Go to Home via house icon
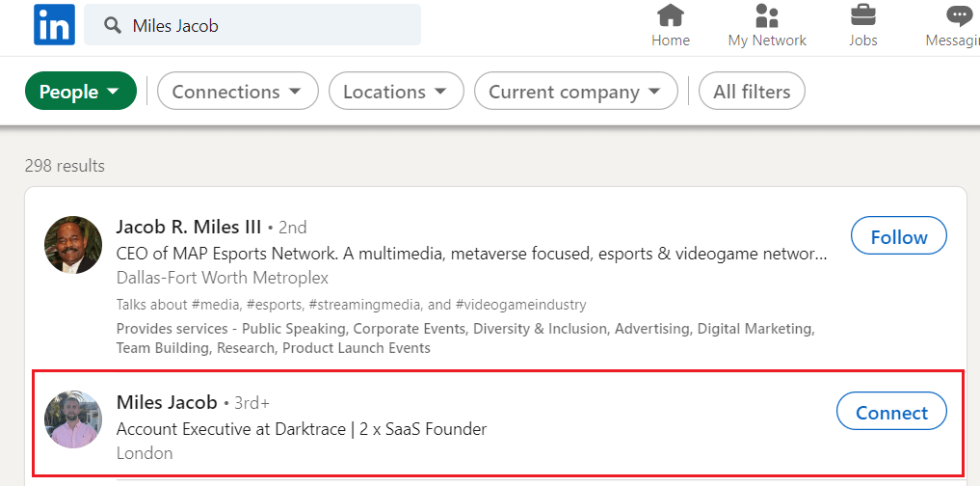 pos(670,15)
